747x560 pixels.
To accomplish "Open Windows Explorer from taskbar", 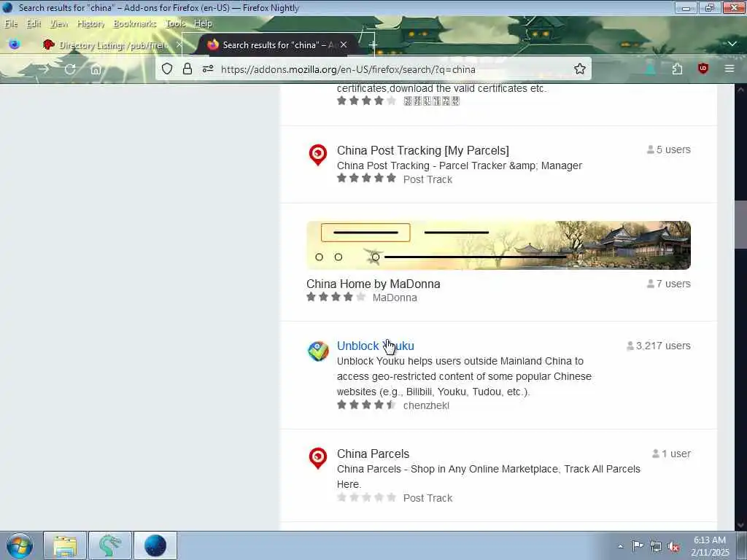I will [x=65, y=545].
